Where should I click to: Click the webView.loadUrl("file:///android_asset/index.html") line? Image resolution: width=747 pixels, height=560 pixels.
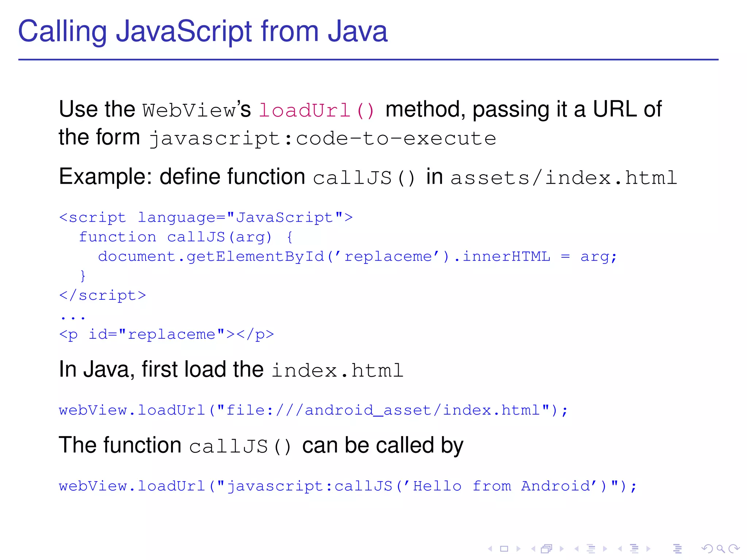click(314, 411)
